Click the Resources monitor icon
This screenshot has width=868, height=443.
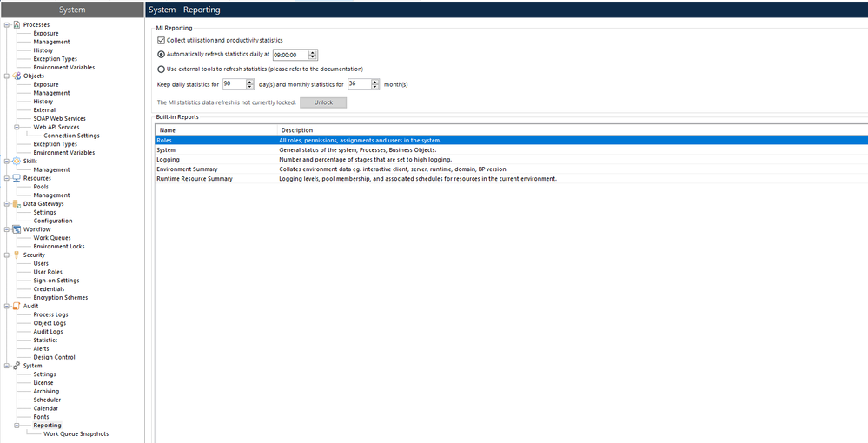(x=17, y=178)
